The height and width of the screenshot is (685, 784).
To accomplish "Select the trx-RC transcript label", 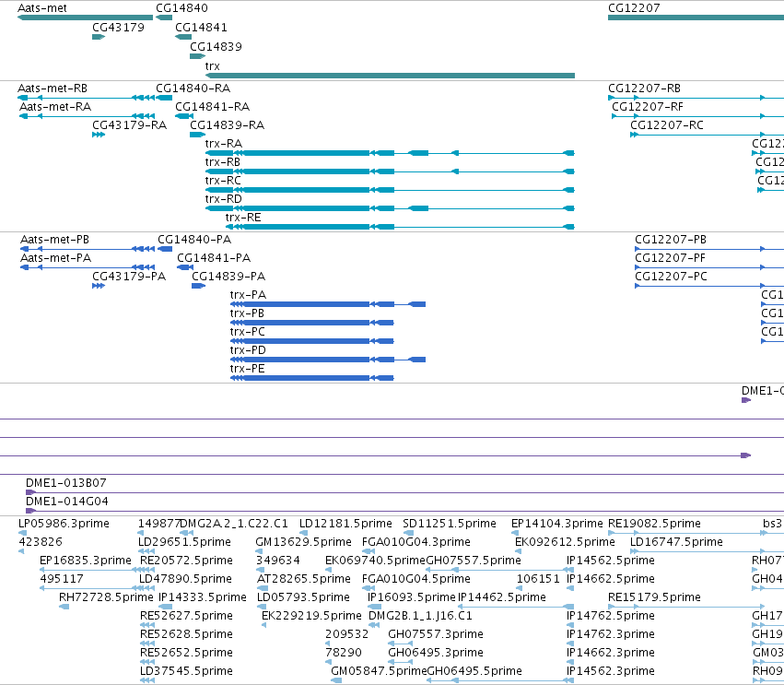I will pos(223,181).
